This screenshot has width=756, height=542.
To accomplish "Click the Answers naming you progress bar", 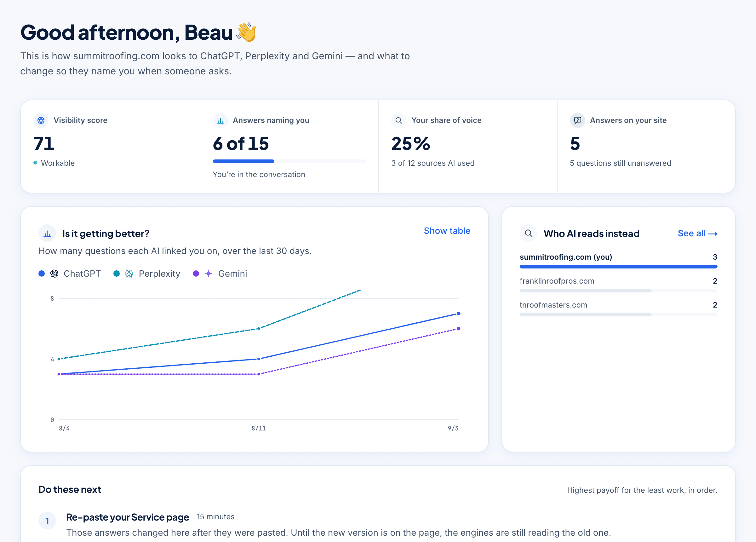I will pos(289,161).
